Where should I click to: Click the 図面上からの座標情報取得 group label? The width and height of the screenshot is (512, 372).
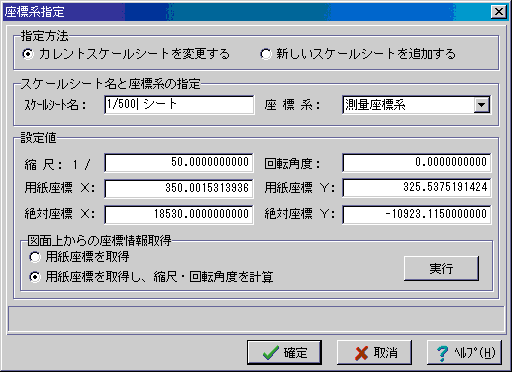click(x=99, y=240)
